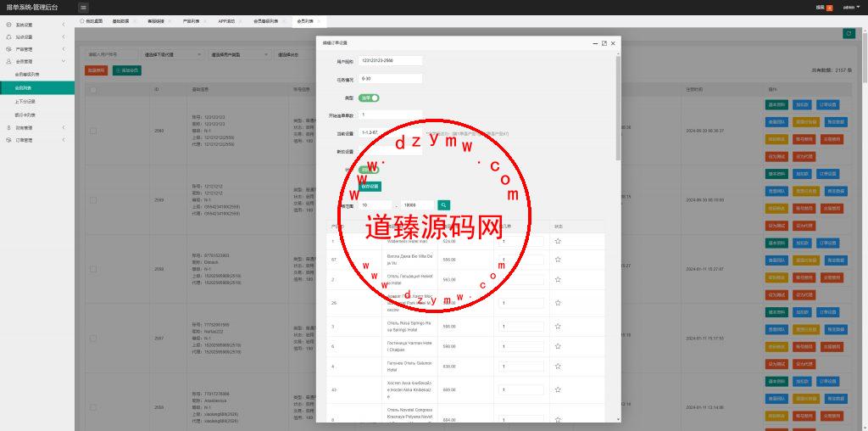Close the active 会员列表 tab with its x
Image resolution: width=868 pixels, height=431 pixels.
(x=319, y=21)
